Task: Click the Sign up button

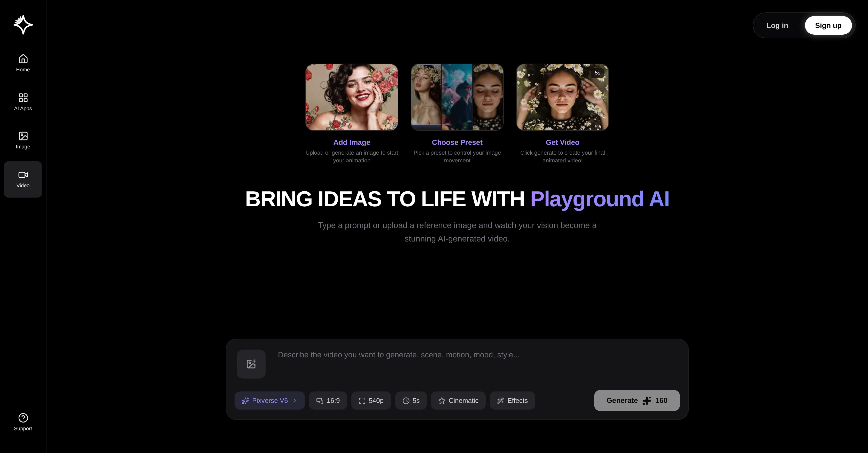Action: tap(828, 25)
